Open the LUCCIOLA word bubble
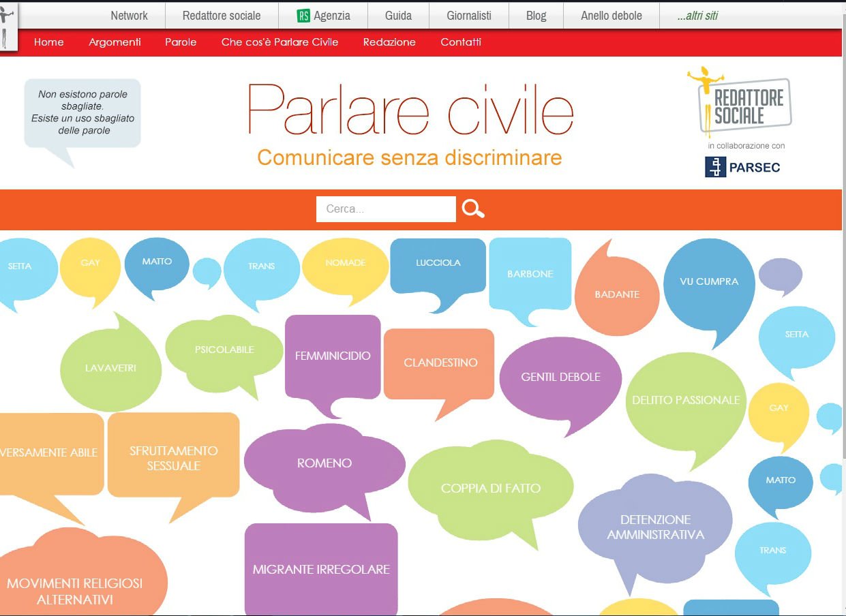The image size is (846, 616). tap(438, 273)
